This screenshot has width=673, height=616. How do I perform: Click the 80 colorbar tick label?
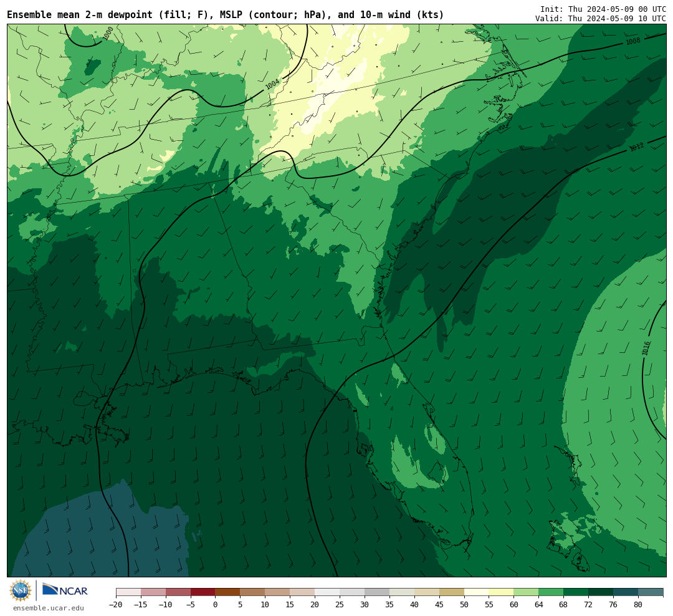point(639,605)
